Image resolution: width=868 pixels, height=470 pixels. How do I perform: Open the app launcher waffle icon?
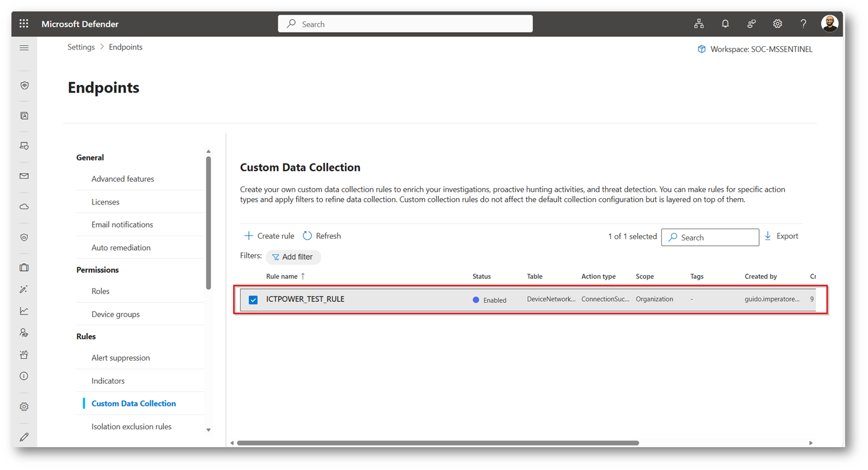point(24,24)
